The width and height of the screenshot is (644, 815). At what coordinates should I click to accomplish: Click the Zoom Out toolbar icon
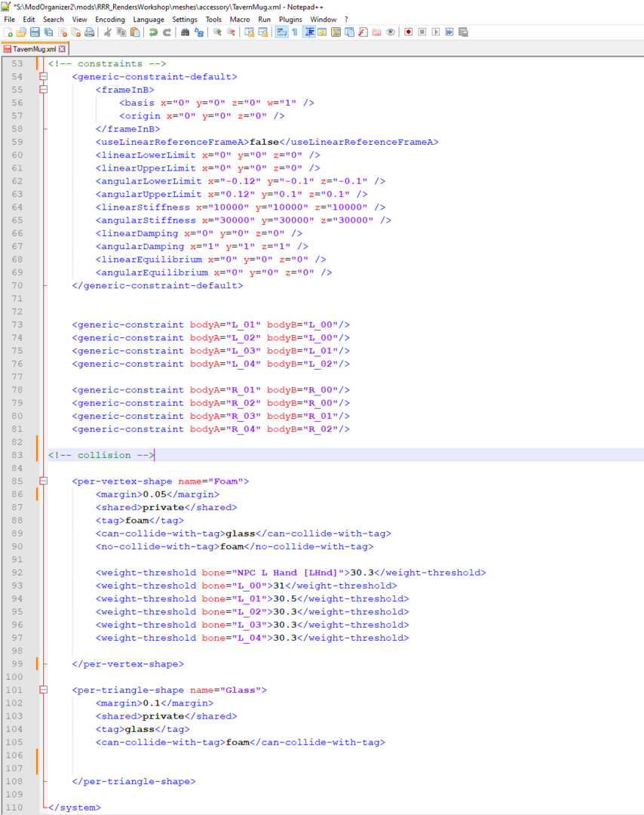231,32
